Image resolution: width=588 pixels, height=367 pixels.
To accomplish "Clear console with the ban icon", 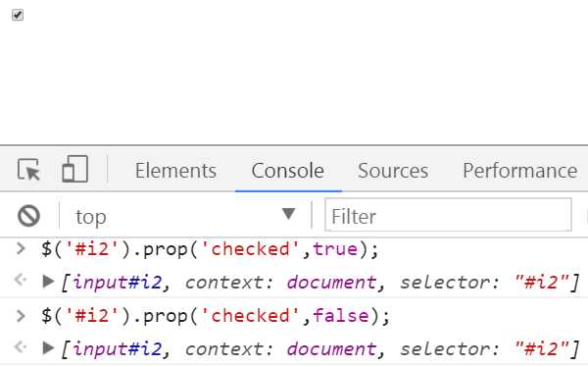I will pyautogui.click(x=28, y=216).
